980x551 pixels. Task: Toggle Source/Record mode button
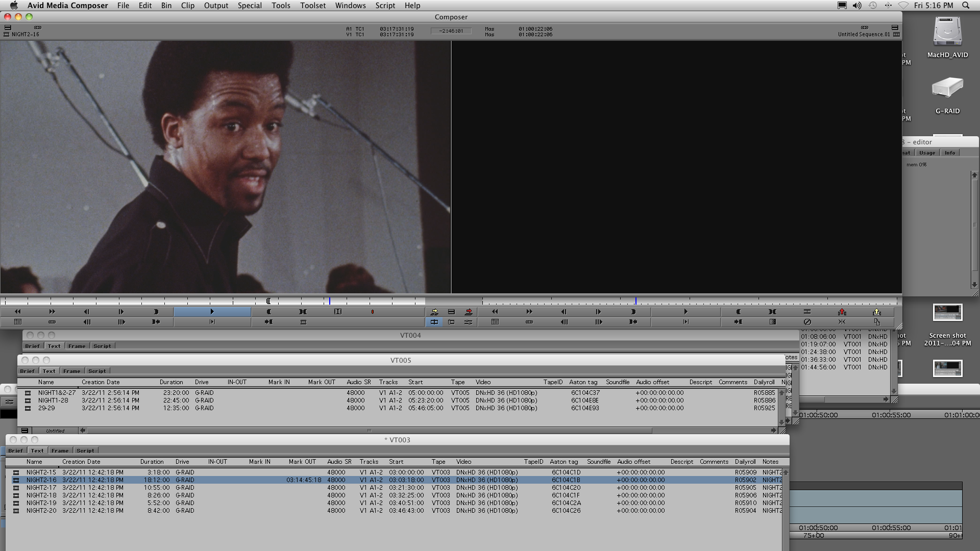coord(434,322)
